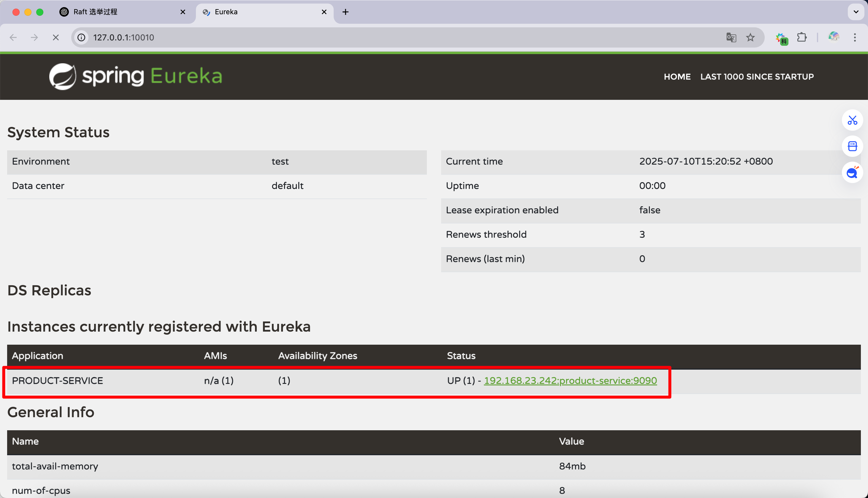Open the Extensions puzzle icon

(x=802, y=37)
